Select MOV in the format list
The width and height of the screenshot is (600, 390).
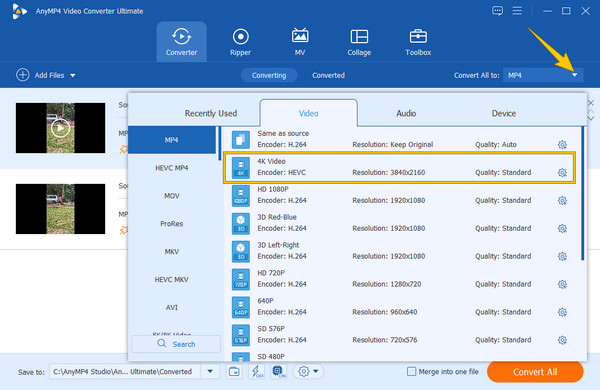pos(172,196)
